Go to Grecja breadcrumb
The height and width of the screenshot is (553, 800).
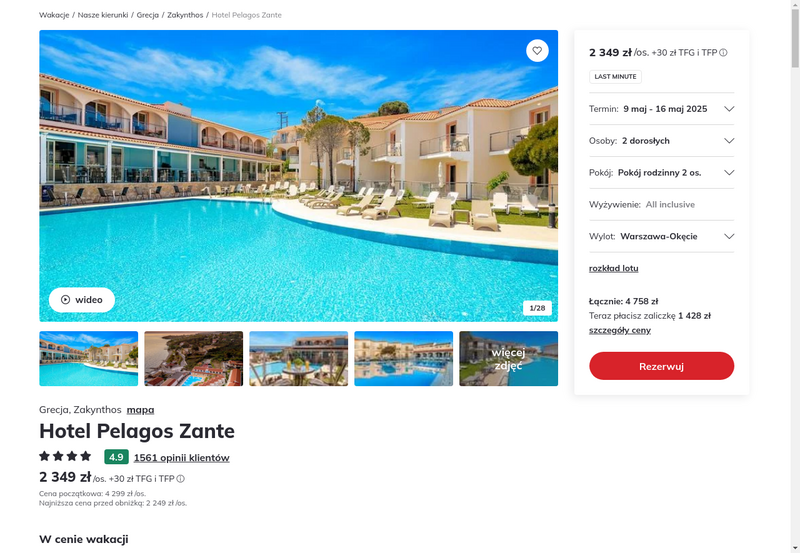pyautogui.click(x=147, y=15)
